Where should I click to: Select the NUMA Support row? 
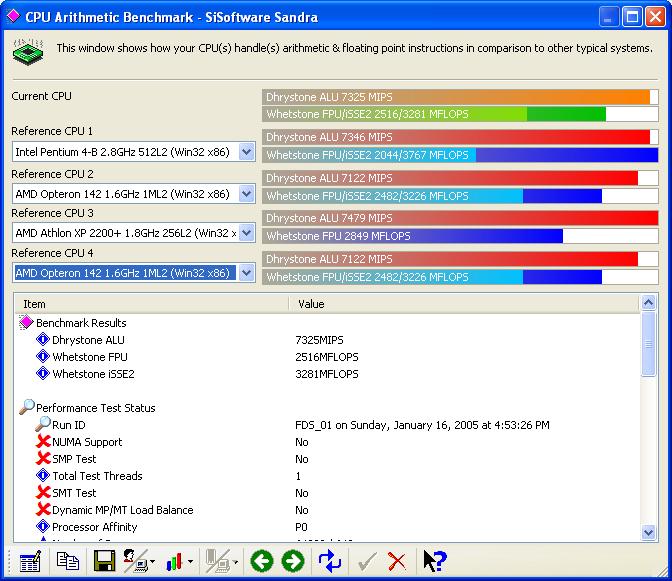point(87,442)
